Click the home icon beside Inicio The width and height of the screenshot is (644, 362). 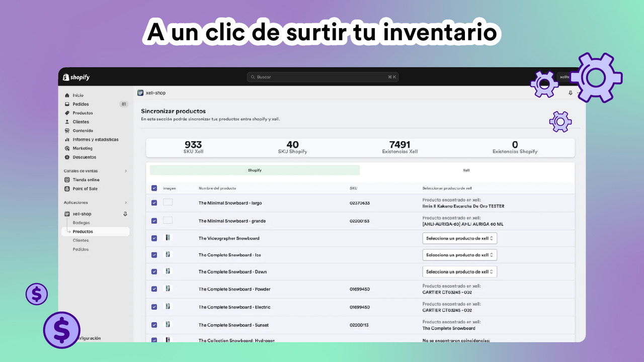(x=67, y=95)
